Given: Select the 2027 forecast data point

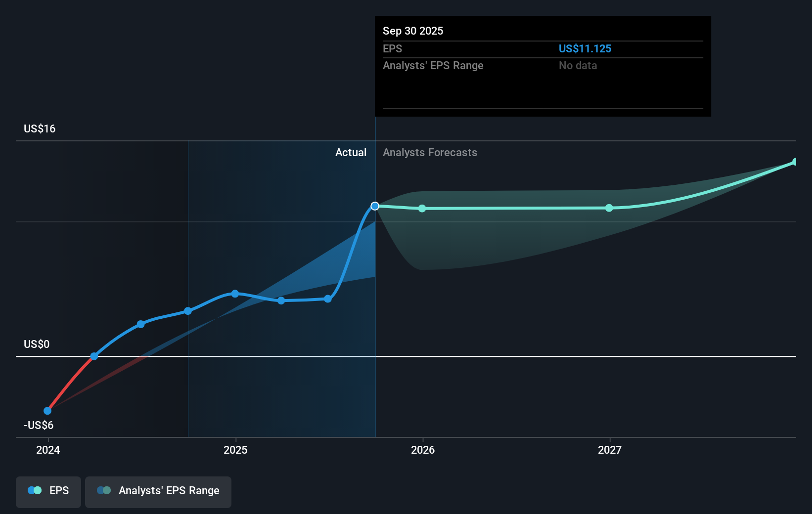Looking at the screenshot, I should pyautogui.click(x=609, y=209).
